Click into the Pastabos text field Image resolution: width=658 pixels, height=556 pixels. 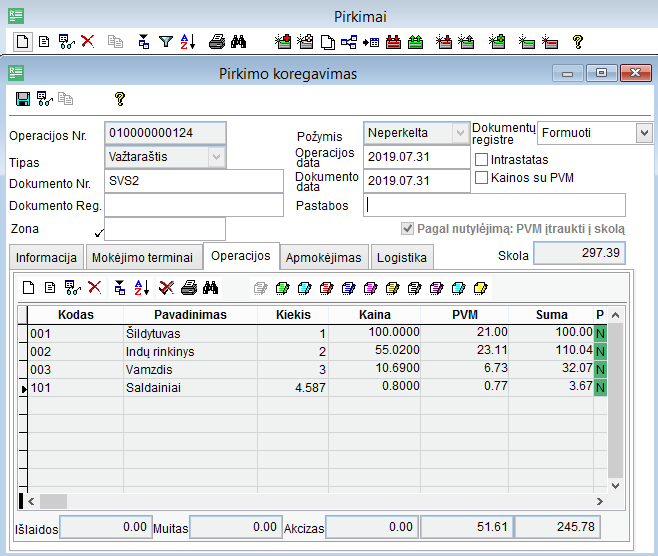(x=494, y=205)
